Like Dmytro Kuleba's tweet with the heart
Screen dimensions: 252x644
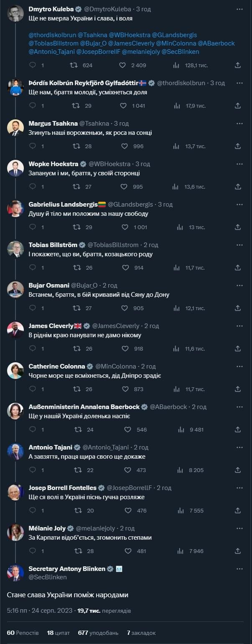pyautogui.click(x=123, y=65)
